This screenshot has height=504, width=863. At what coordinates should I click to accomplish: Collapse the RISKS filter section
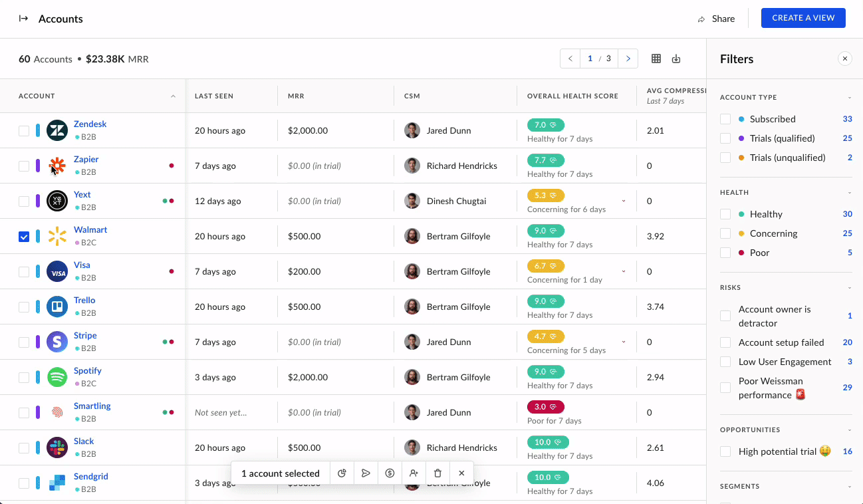pos(849,288)
